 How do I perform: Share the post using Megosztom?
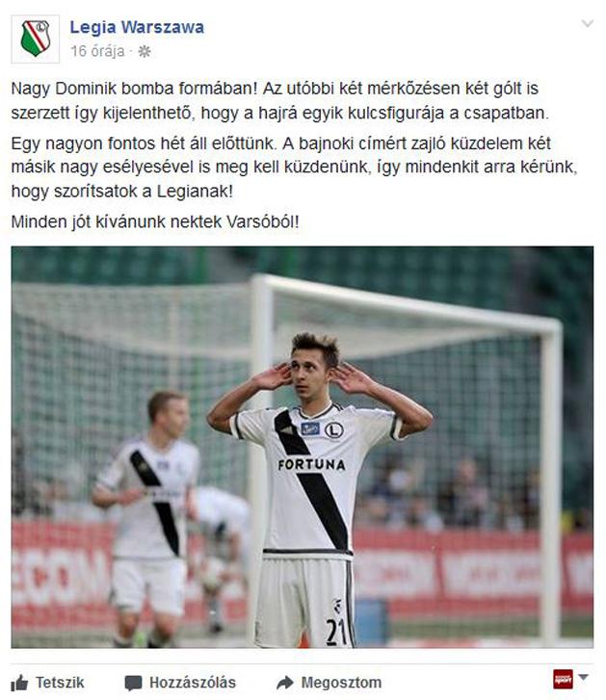point(341,683)
